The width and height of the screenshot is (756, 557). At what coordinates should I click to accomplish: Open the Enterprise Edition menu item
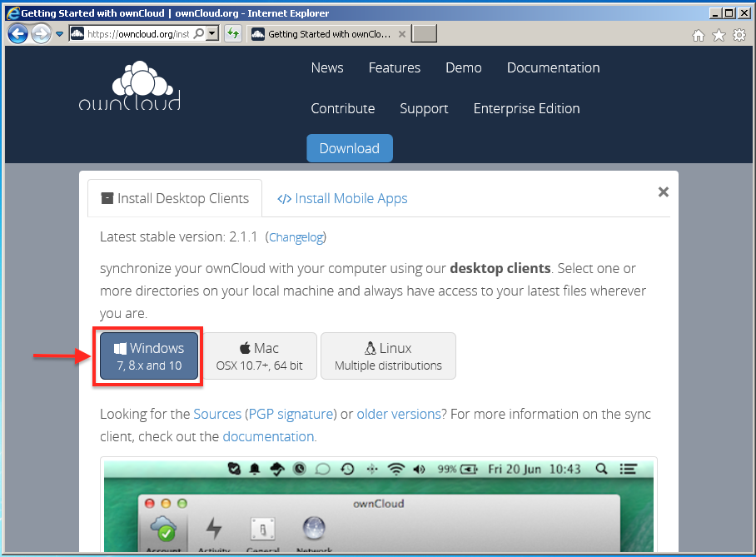[x=526, y=108]
